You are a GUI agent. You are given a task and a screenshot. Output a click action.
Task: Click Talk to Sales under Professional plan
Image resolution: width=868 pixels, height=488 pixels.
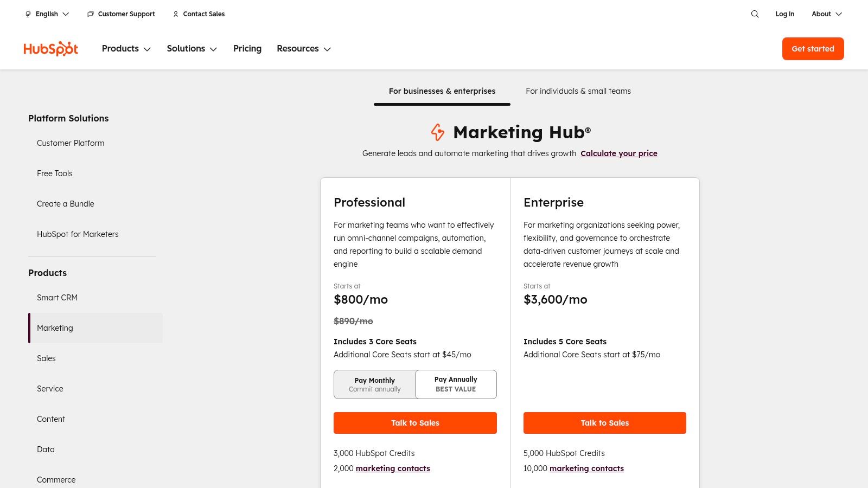pyautogui.click(x=415, y=423)
